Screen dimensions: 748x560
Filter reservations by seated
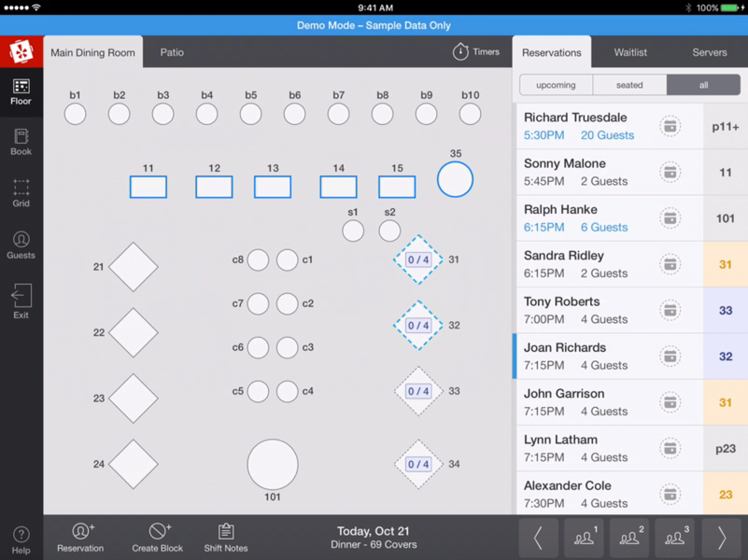pos(629,85)
